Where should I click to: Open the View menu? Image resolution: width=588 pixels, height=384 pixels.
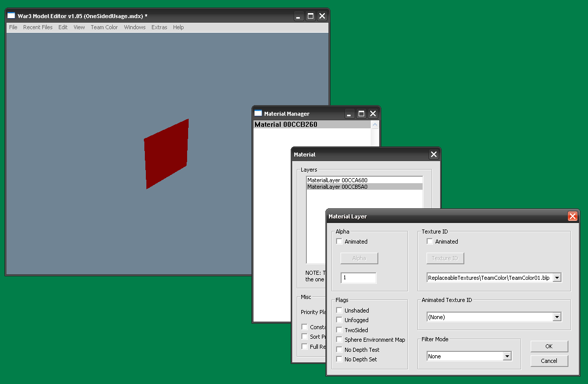click(79, 27)
